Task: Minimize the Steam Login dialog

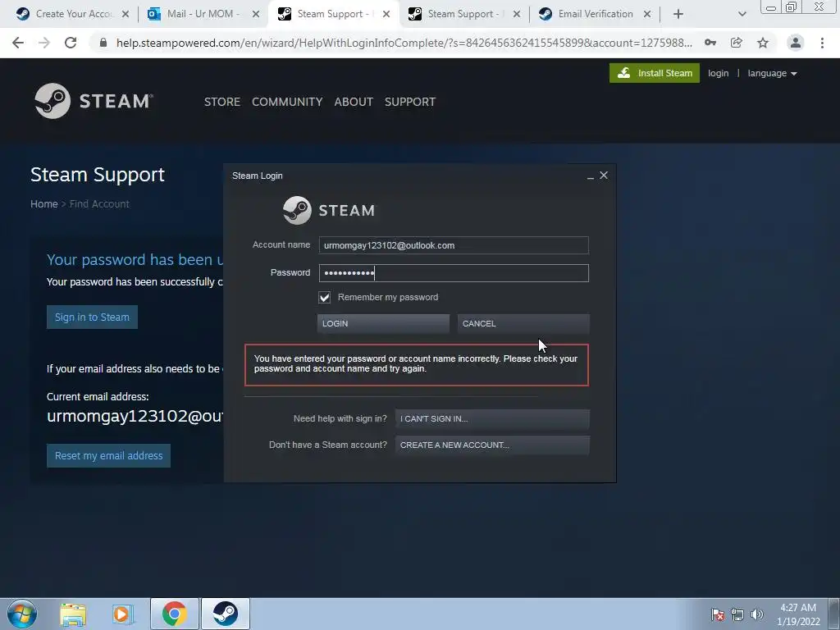Action: tap(591, 176)
